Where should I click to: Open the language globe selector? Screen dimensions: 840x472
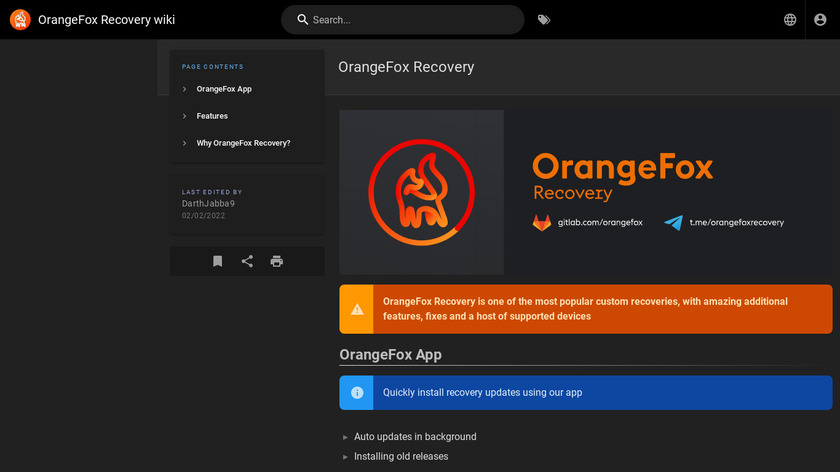click(790, 20)
